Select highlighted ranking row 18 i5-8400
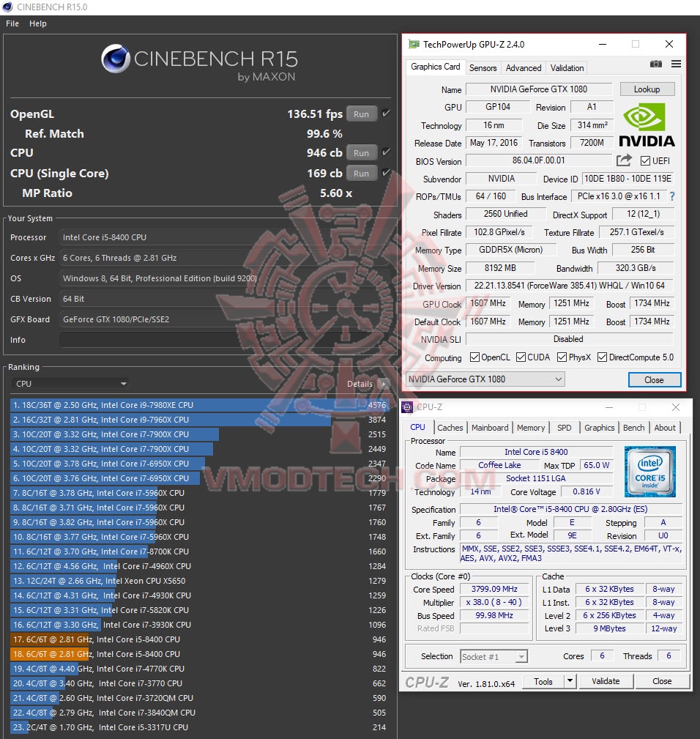This screenshot has width=700, height=739. 200,654
